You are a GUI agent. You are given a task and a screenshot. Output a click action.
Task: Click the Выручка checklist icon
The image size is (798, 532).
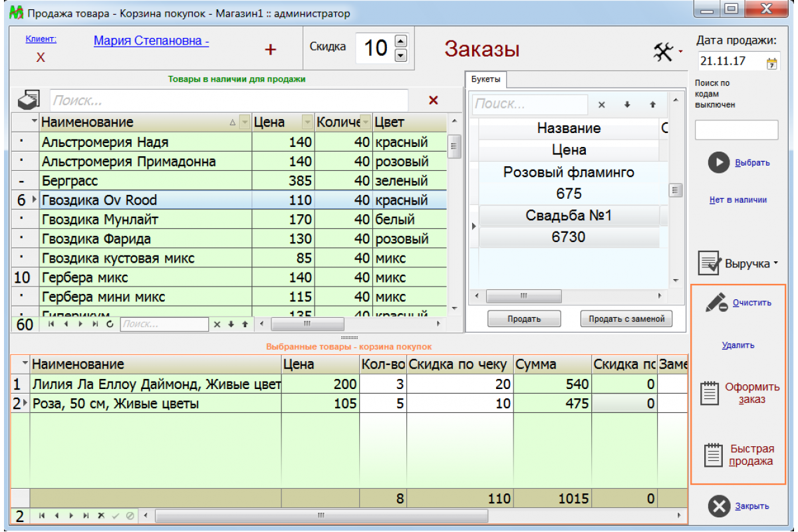coord(710,263)
